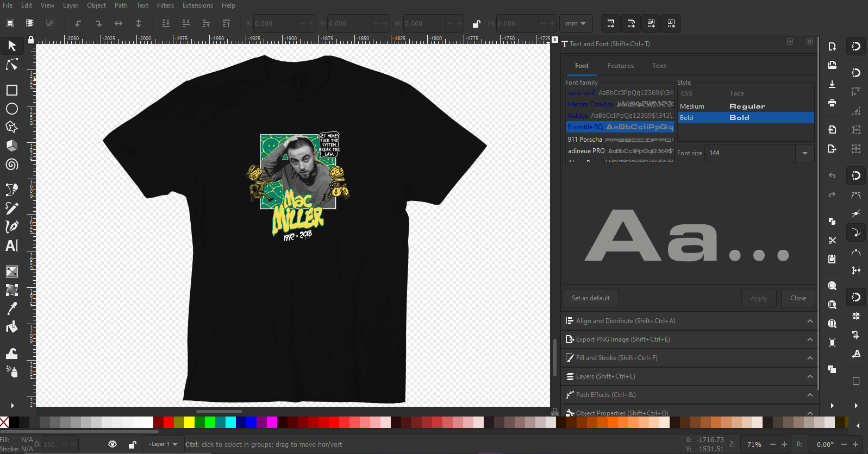Open the Filters menu
Image resolution: width=868 pixels, height=454 pixels.
[x=166, y=5]
